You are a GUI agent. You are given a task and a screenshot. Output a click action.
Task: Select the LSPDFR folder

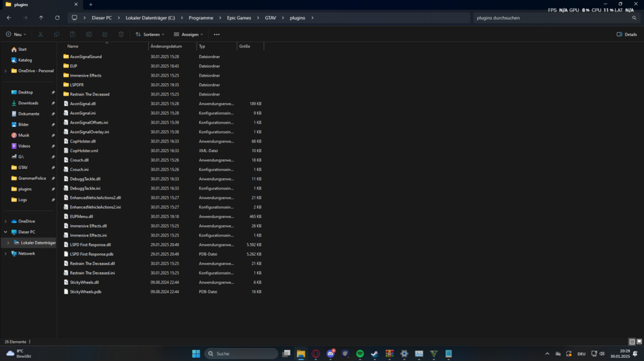[x=77, y=84]
